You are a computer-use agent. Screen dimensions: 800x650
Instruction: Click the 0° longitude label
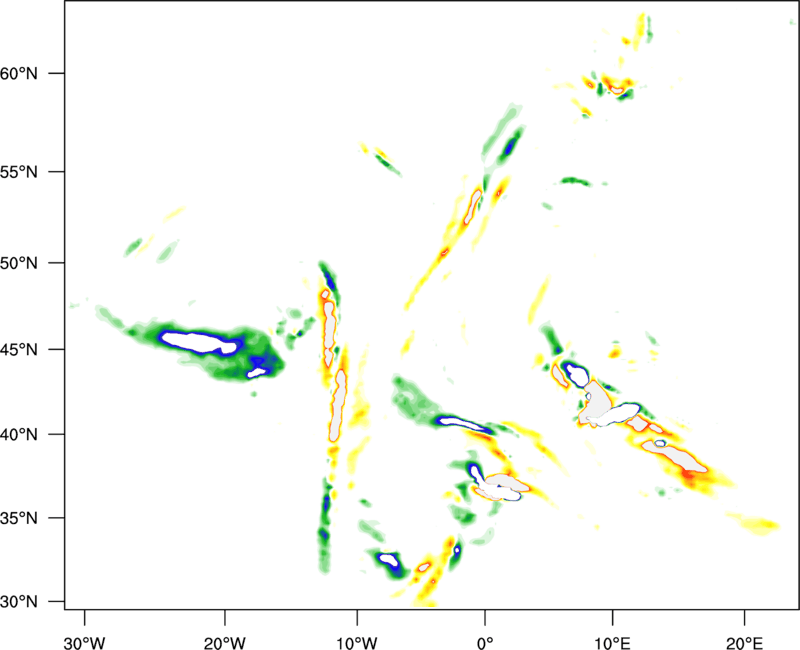click(x=485, y=643)
